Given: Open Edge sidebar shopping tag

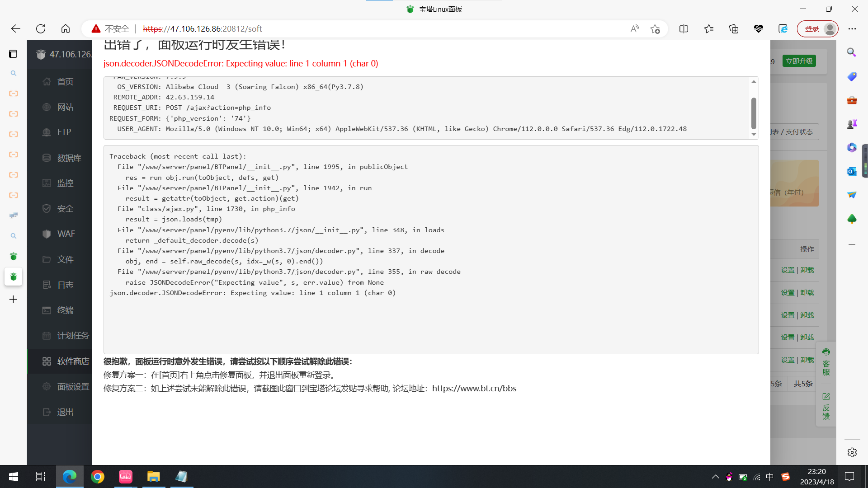Looking at the screenshot, I should (x=852, y=76).
